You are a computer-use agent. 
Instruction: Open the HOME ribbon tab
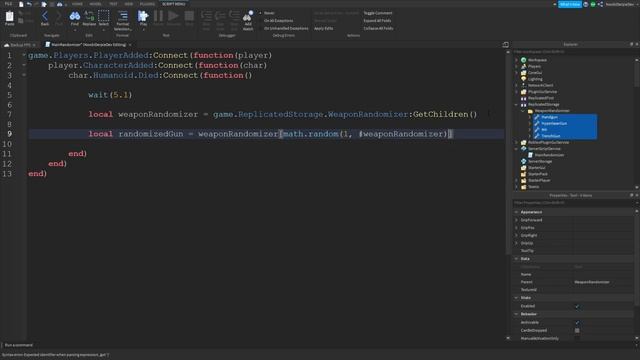[x=77, y=4]
